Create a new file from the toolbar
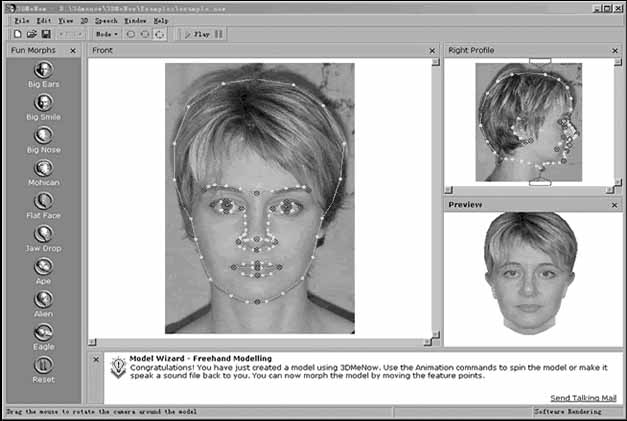The height and width of the screenshot is (421, 627). tap(17, 34)
